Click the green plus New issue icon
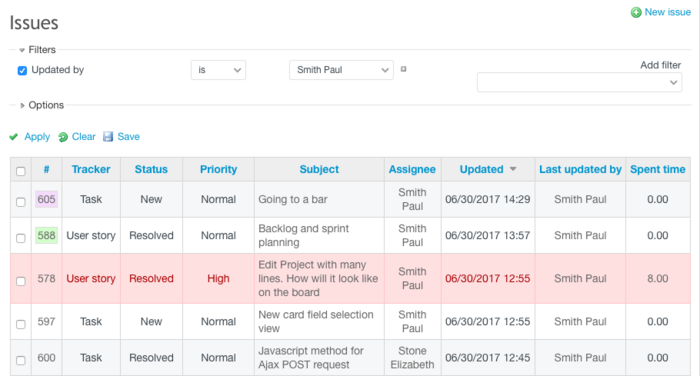This screenshot has height=376, width=700. point(636,13)
